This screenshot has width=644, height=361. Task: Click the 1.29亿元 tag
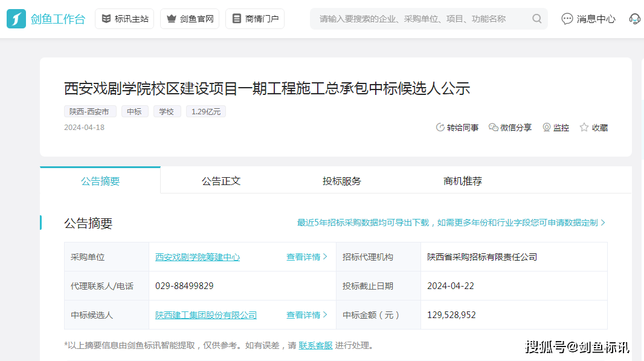(206, 111)
